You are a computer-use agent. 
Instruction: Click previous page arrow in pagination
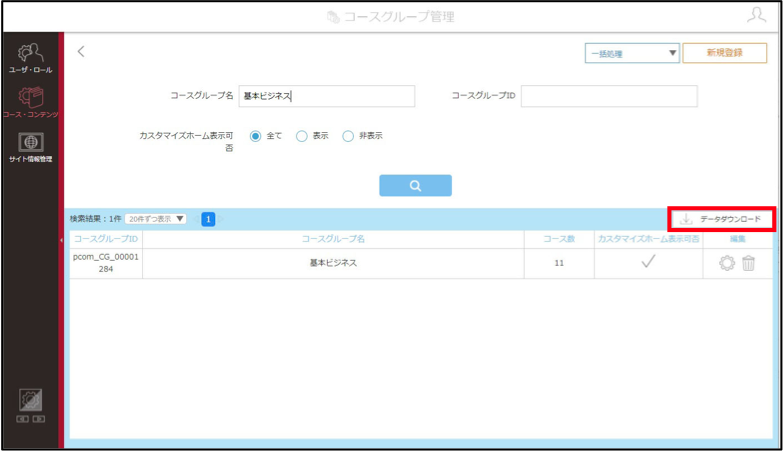click(x=196, y=219)
